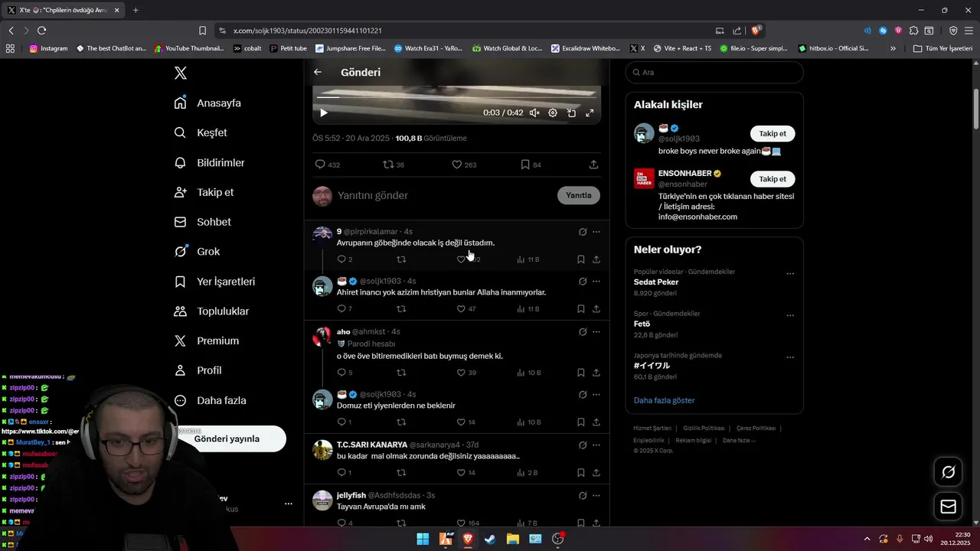This screenshot has width=980, height=551.
Task: Follow @soljk1903 with Takip et
Action: point(773,133)
